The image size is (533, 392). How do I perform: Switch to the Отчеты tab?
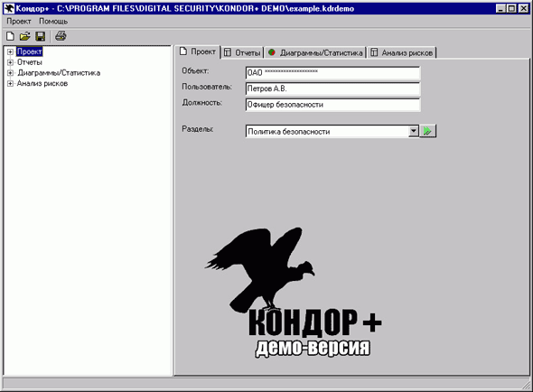pos(243,52)
